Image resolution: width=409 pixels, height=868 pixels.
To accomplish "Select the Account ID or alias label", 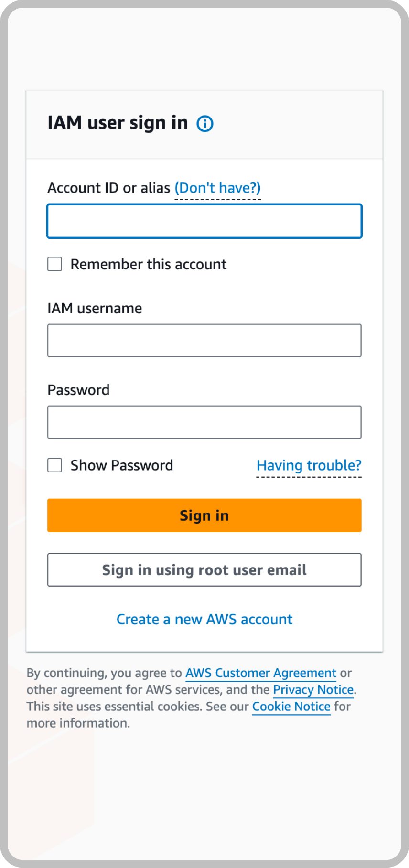I will click(109, 187).
